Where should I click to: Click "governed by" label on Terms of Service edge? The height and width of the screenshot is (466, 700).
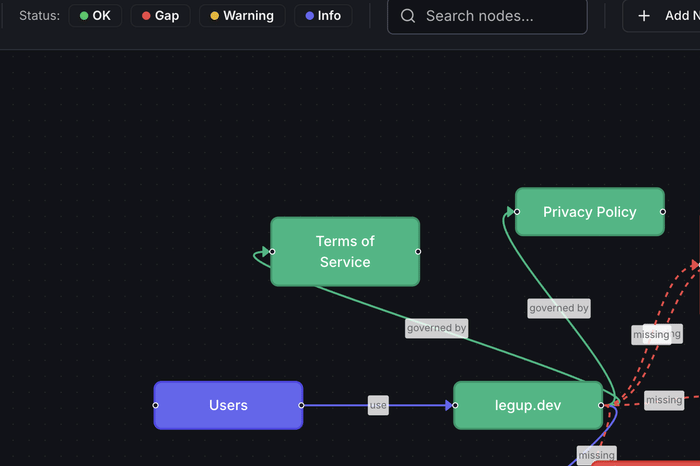click(x=436, y=327)
